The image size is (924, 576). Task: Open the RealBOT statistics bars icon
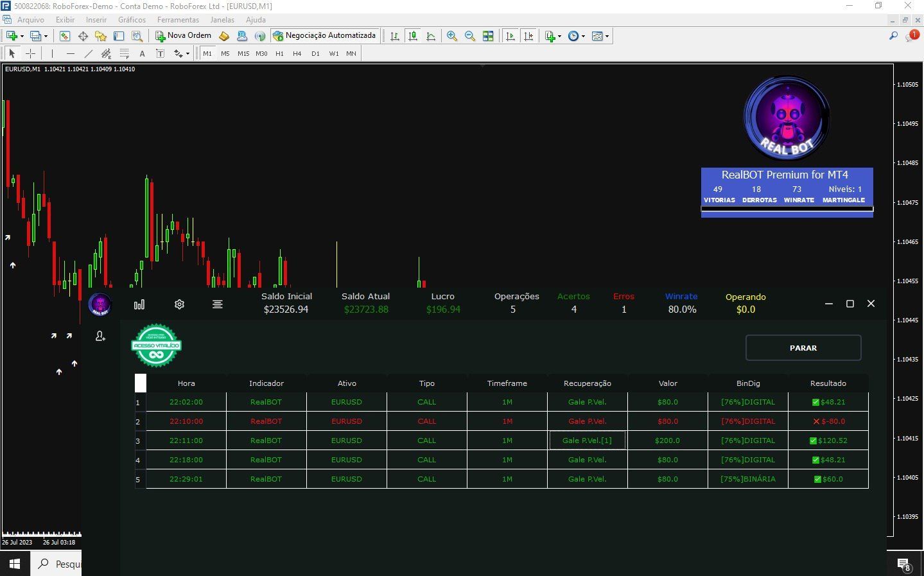(139, 304)
